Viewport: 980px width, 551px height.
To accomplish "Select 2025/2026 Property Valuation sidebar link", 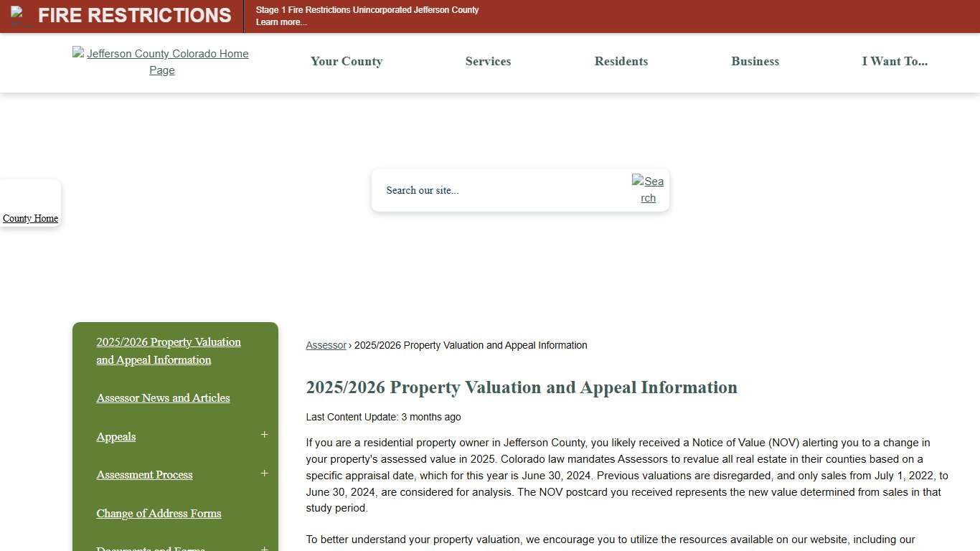I will point(168,351).
